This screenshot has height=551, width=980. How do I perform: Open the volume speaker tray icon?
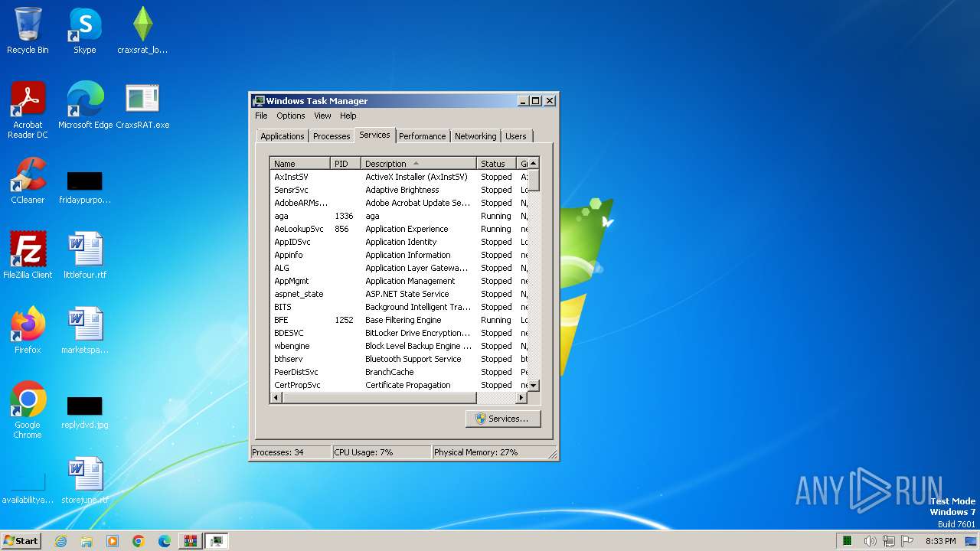[870, 541]
